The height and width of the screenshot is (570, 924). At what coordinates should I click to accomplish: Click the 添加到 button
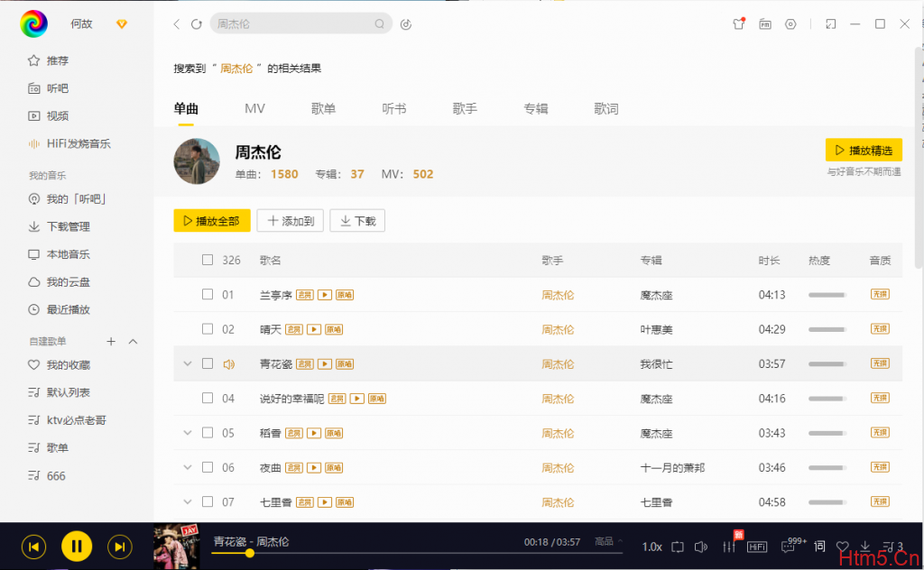(x=290, y=221)
